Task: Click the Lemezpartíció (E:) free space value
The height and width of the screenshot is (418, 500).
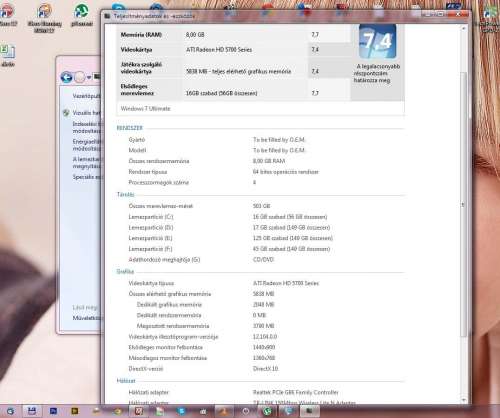Action: pyautogui.click(x=293, y=238)
